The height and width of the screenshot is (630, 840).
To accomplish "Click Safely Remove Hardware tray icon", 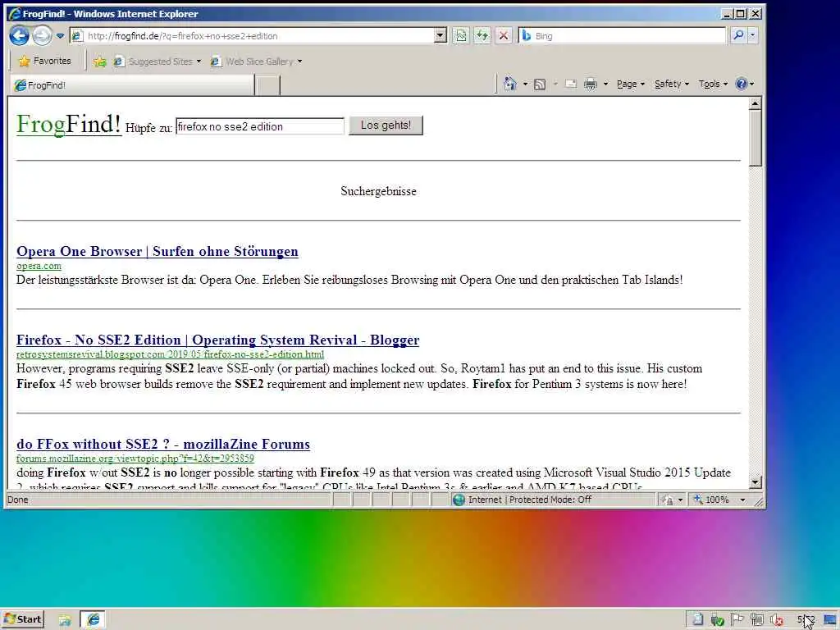I will (717, 620).
